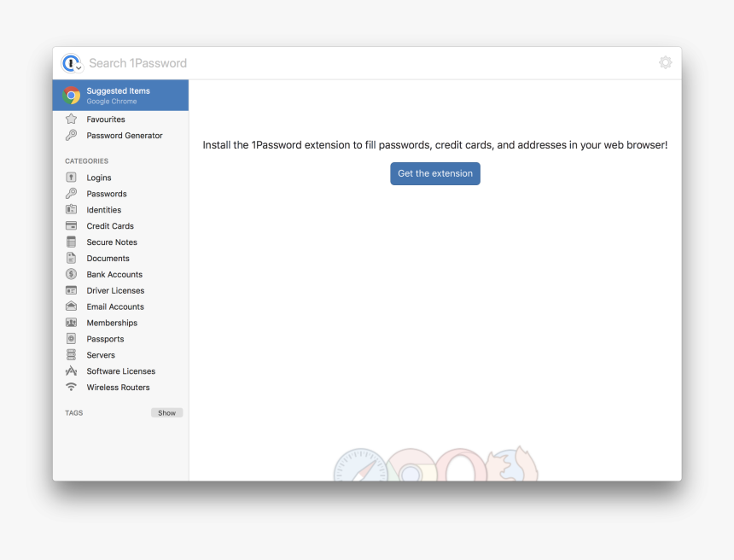Open Identities via the ID badge icon
The height and width of the screenshot is (560, 734).
73,209
